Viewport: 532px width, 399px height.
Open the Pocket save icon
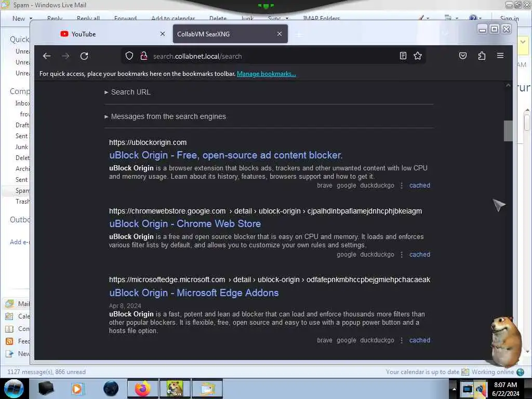tap(463, 56)
